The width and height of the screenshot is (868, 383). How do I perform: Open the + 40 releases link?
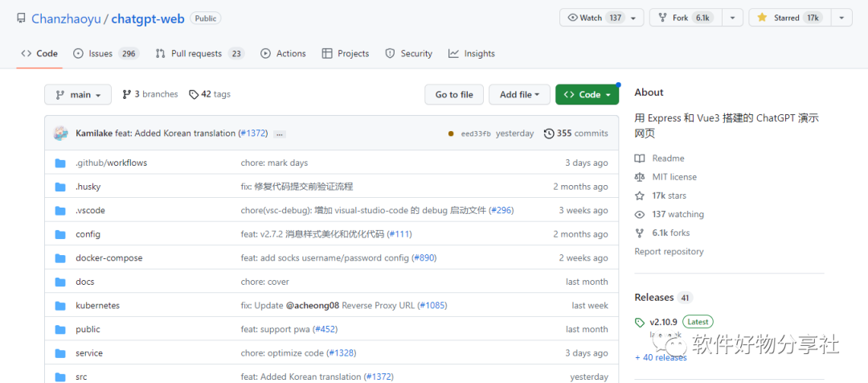pyautogui.click(x=661, y=358)
